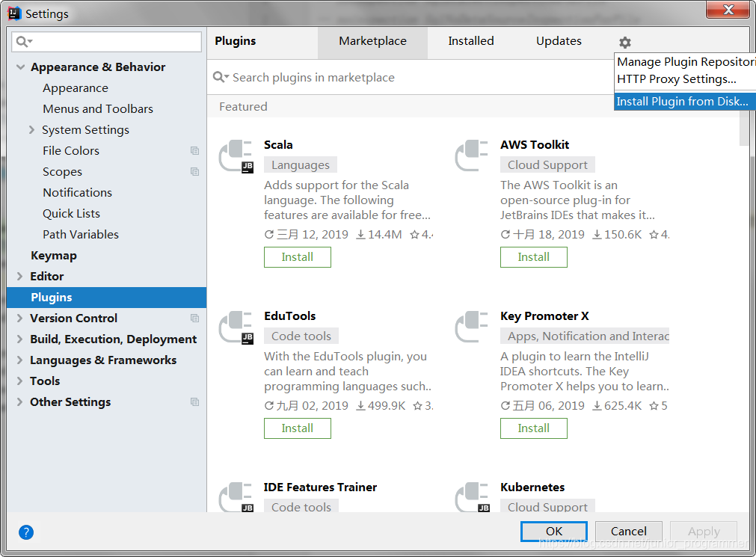Click project-level icon next to Scopes

[x=194, y=172]
